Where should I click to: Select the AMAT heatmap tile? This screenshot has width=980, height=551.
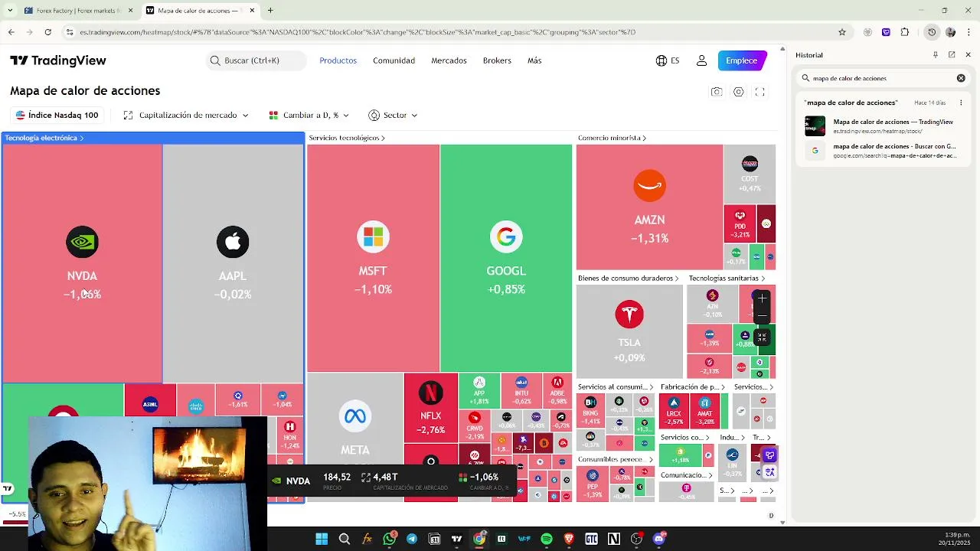704,412
